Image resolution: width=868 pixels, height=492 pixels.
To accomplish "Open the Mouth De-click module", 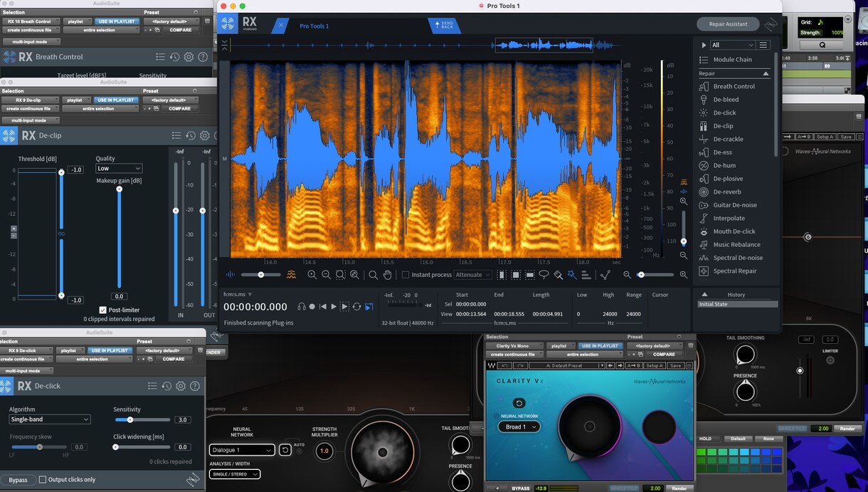I will point(734,231).
